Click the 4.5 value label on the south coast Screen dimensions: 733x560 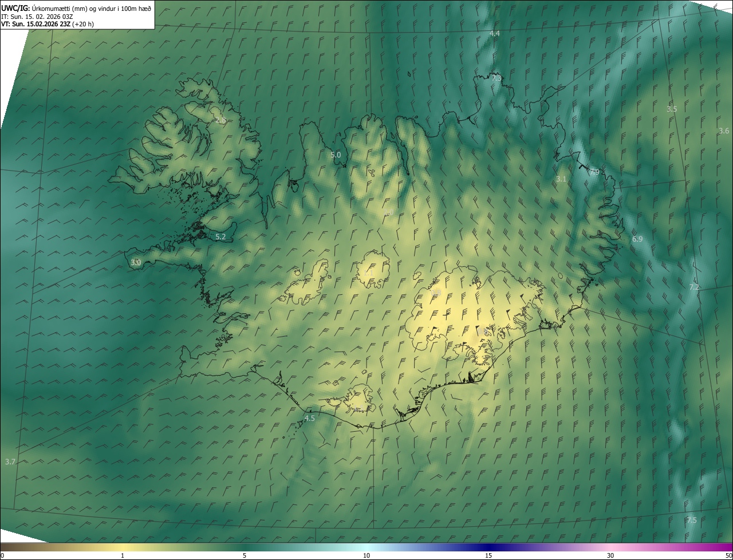(x=310, y=419)
